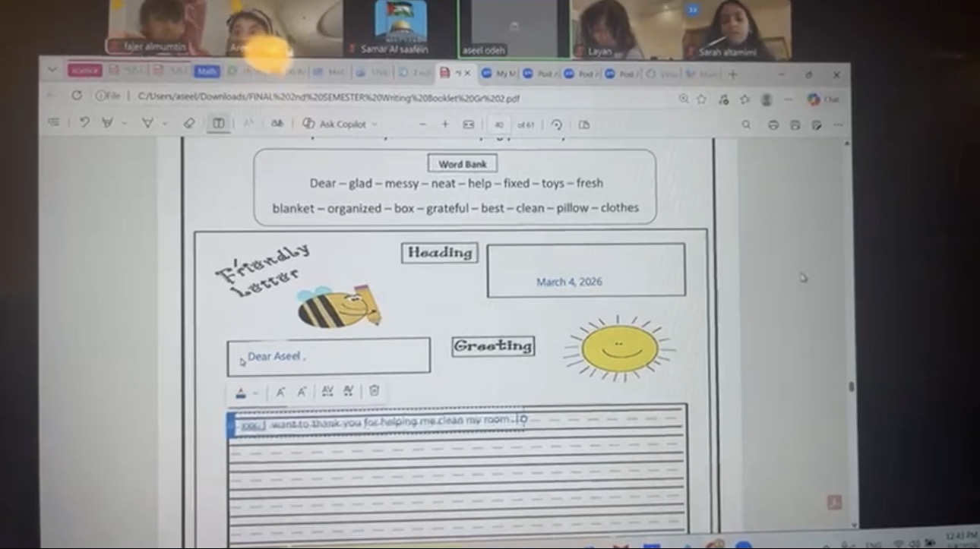Click the Rotate page icon
This screenshot has height=549, width=980.
[x=557, y=125]
